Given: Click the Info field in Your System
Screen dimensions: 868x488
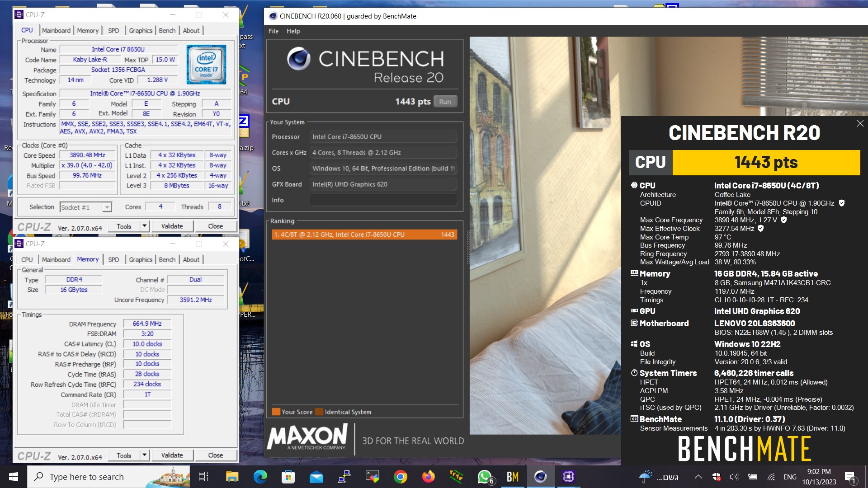Looking at the screenshot, I should click(x=383, y=200).
